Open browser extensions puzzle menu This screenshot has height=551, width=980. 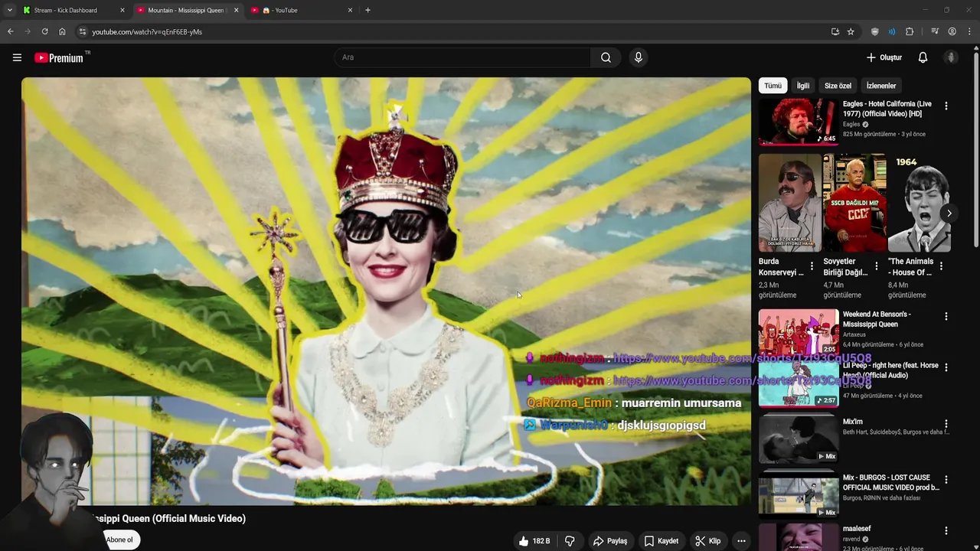tap(910, 31)
